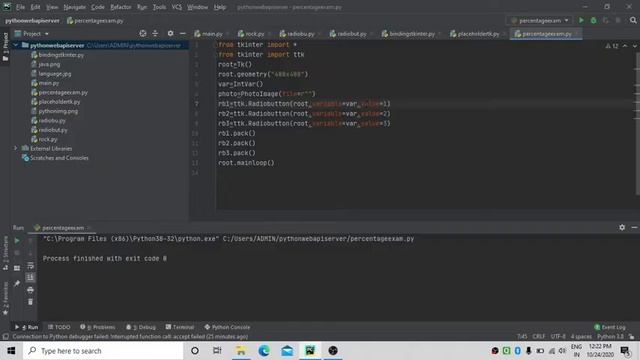Viewport: 640px width, 360px height.
Task: Switch to main.py editor tab
Action: pyautogui.click(x=209, y=34)
